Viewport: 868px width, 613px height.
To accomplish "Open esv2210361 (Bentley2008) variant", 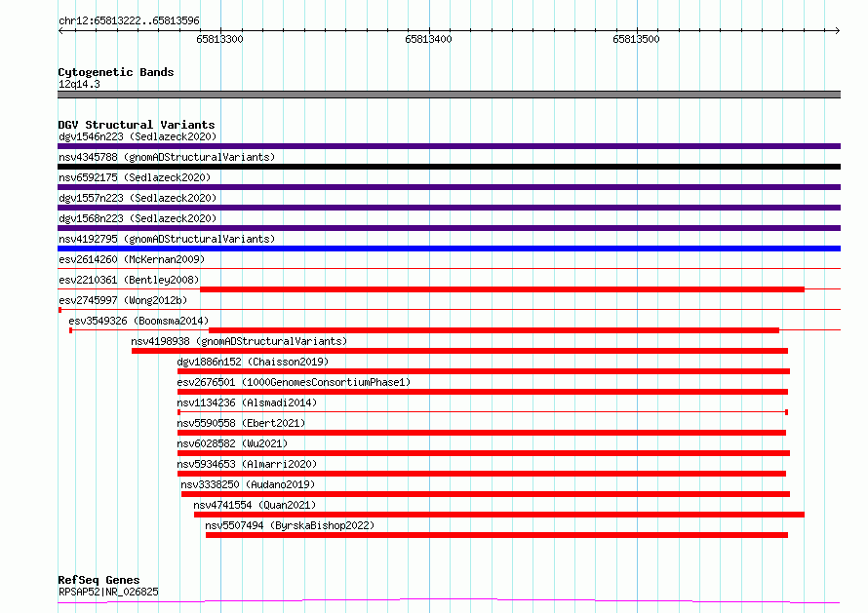I will pos(129,280).
